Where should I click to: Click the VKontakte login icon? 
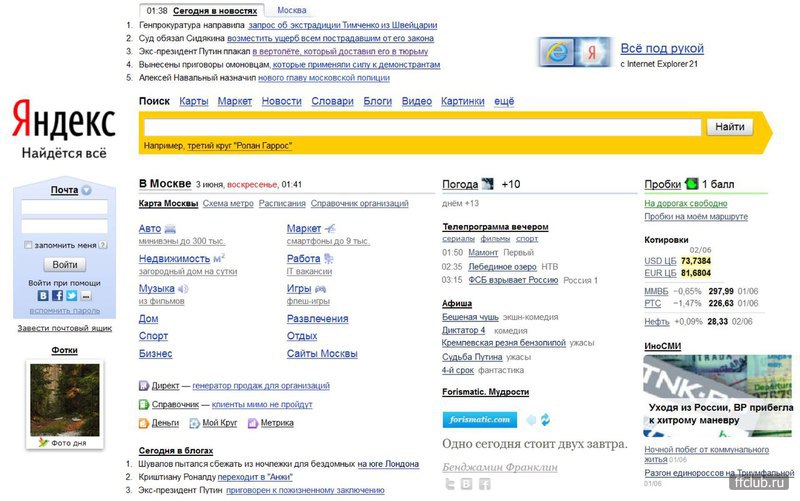[43, 295]
